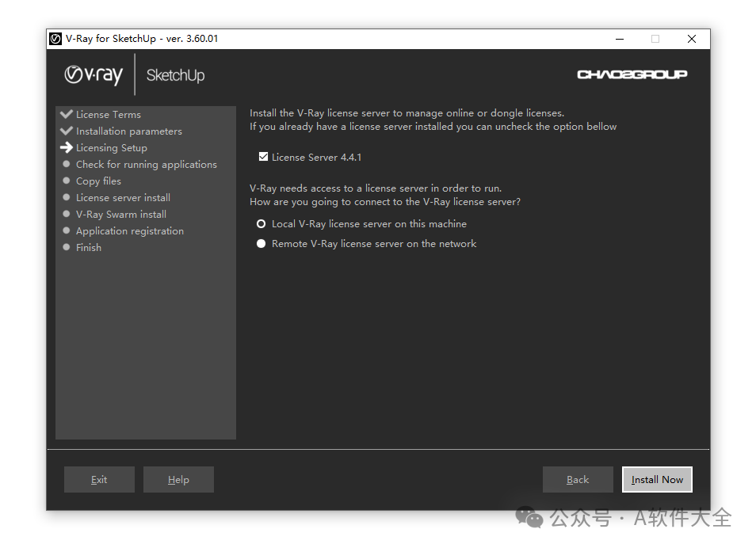Screen dimensions: 756x548
Task: Click the SketchUp header text
Action: (x=175, y=76)
